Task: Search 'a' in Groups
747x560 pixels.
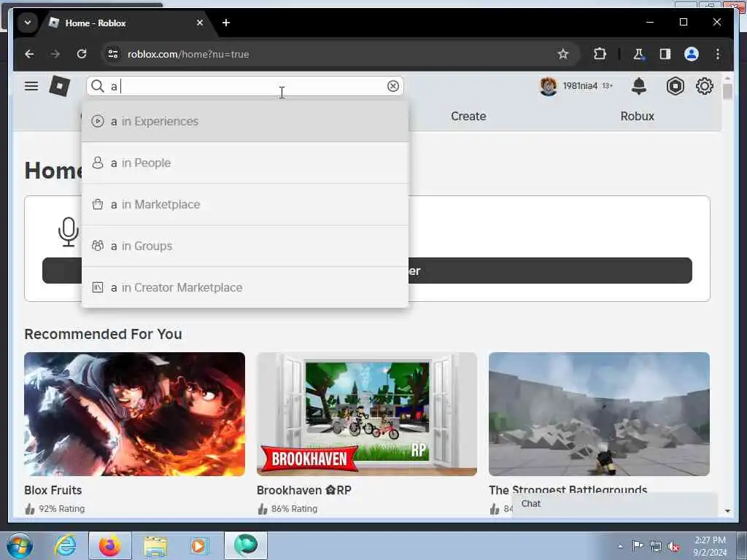Action: (x=245, y=246)
